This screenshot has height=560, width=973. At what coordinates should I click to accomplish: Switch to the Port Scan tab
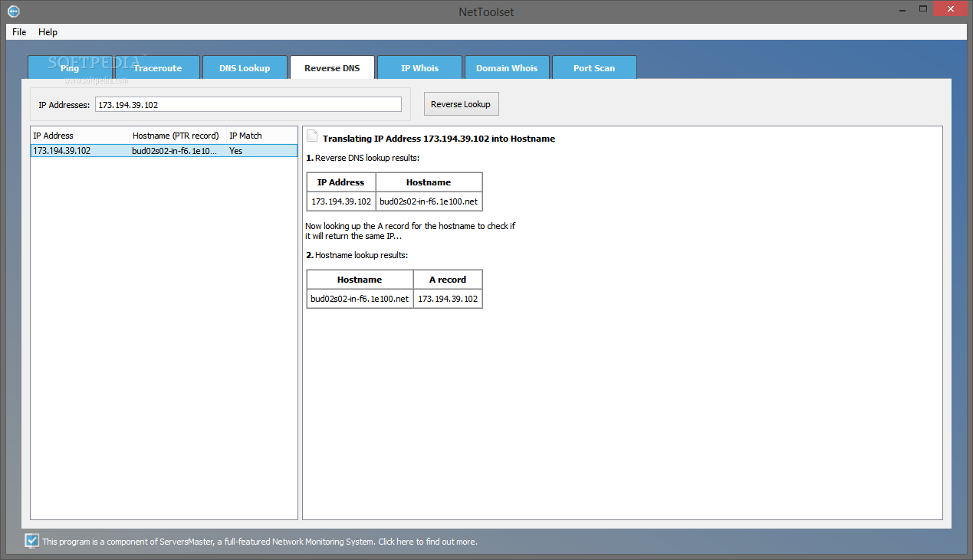[x=594, y=67]
